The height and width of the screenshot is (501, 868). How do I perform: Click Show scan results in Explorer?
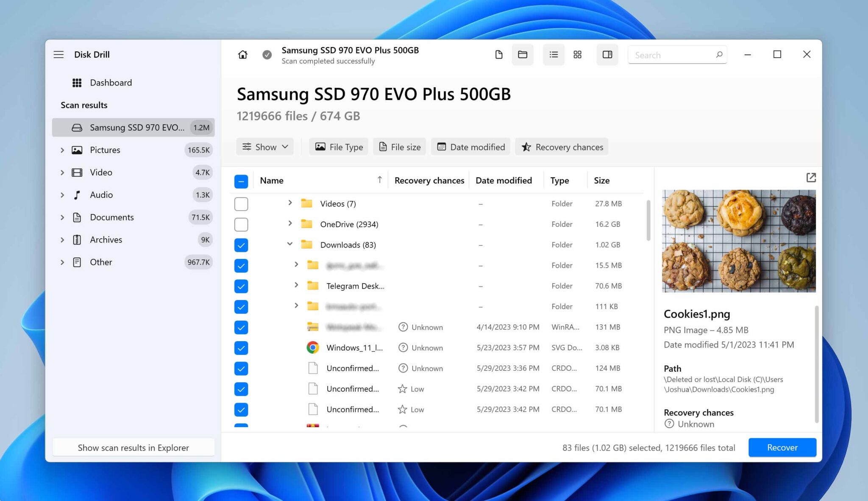[133, 448]
